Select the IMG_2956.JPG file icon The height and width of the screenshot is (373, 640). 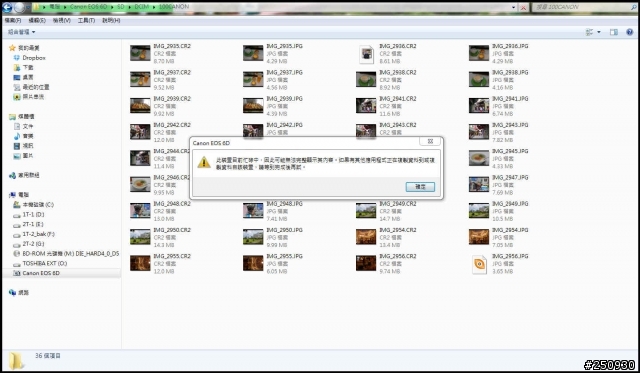pyautogui.click(x=479, y=264)
